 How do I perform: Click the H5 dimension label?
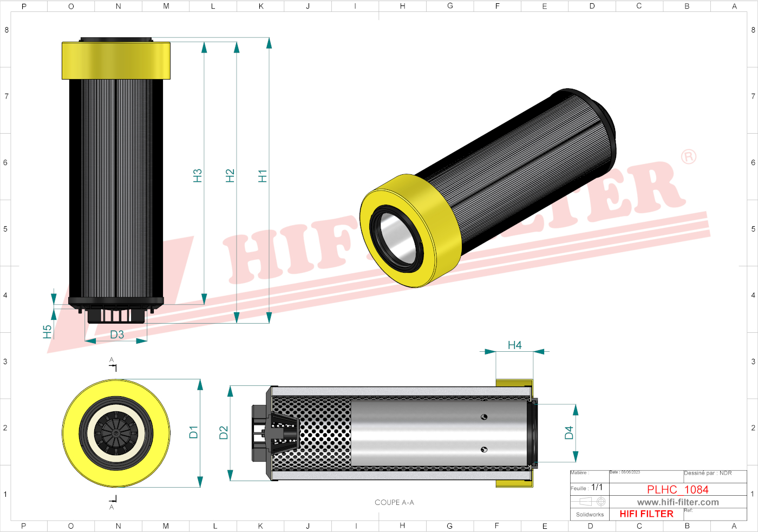[x=47, y=332]
